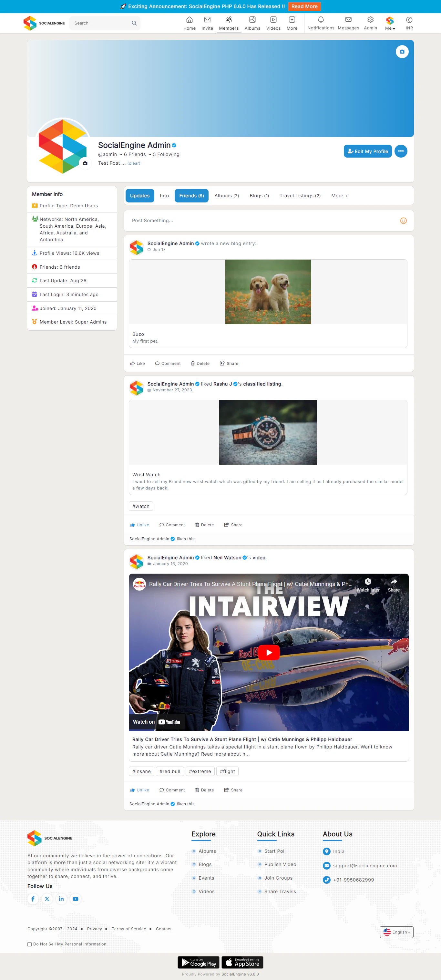
Task: Open Rashu J's profile link
Action: click(222, 384)
